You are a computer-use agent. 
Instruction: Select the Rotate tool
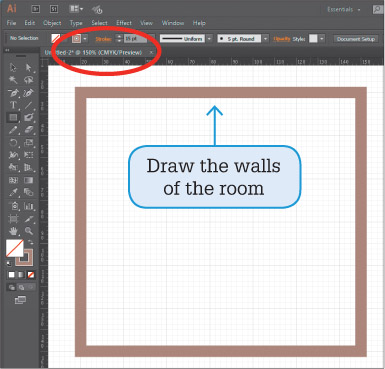13,143
